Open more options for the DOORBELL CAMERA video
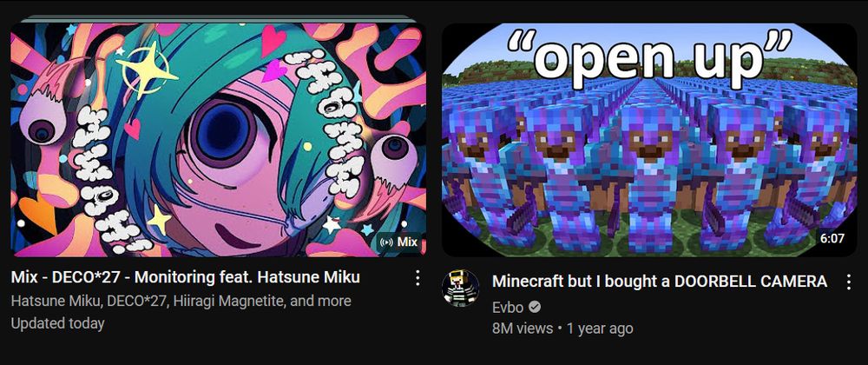The height and width of the screenshot is (365, 868). [x=849, y=282]
